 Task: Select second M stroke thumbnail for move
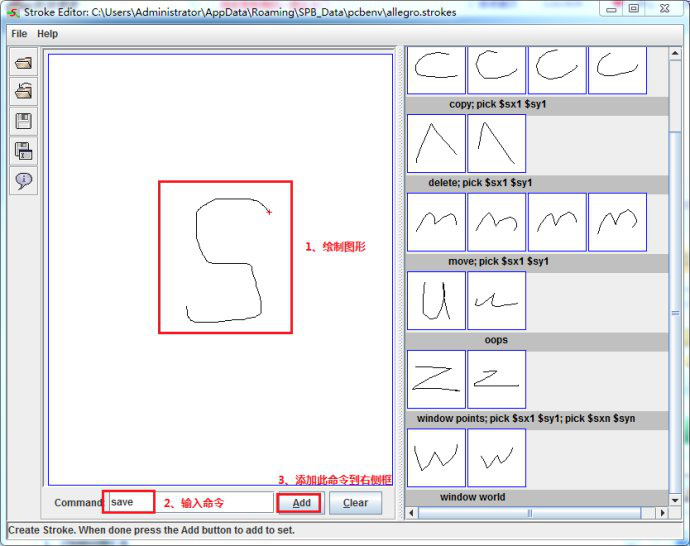coord(496,222)
